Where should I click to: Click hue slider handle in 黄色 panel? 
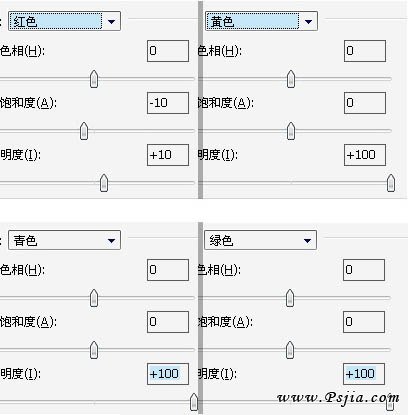tap(291, 79)
